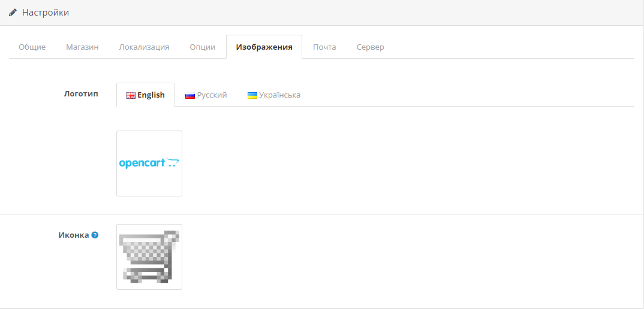
Task: Click the Иконка field label
Action: point(73,235)
